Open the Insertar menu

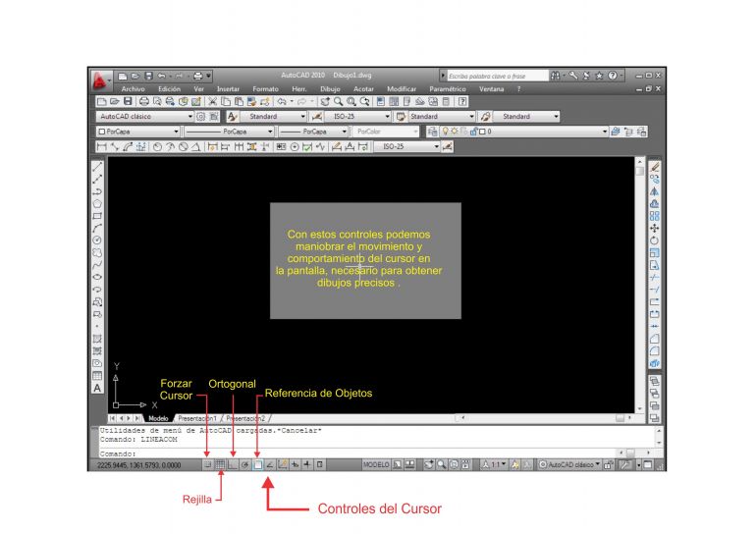point(228,89)
